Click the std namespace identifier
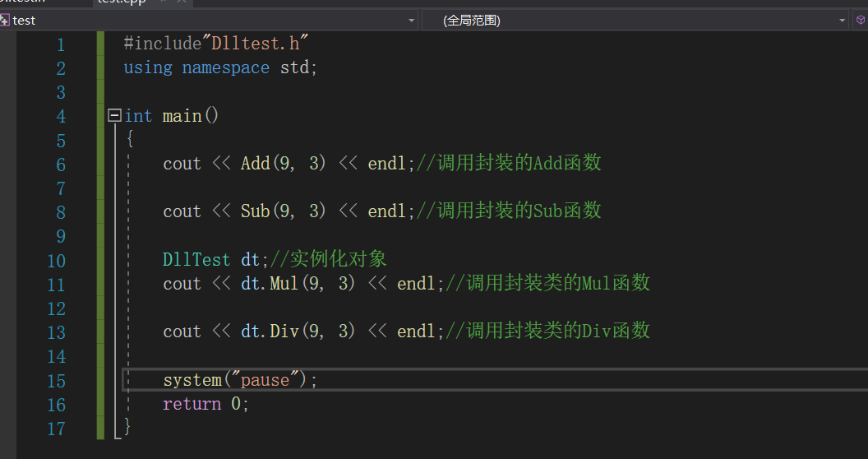The height and width of the screenshot is (459, 868). [x=294, y=67]
